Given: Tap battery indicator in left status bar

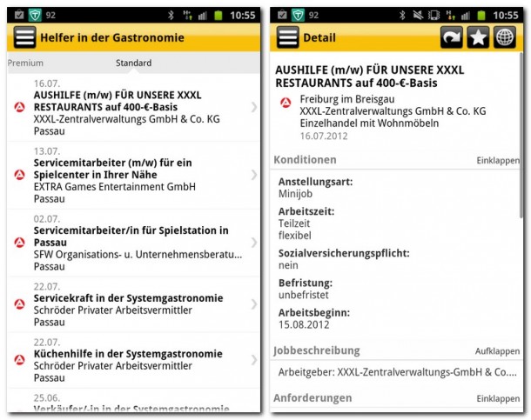Looking at the screenshot, I should point(219,15).
